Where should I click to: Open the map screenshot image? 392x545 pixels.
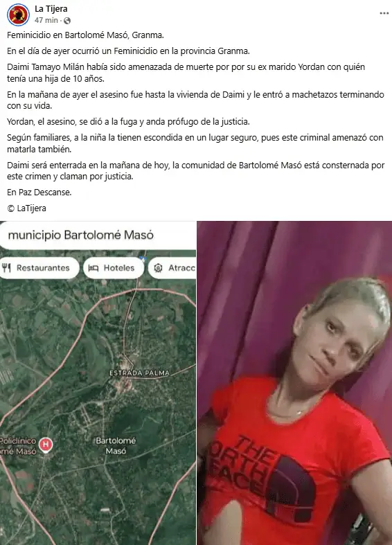point(98,383)
